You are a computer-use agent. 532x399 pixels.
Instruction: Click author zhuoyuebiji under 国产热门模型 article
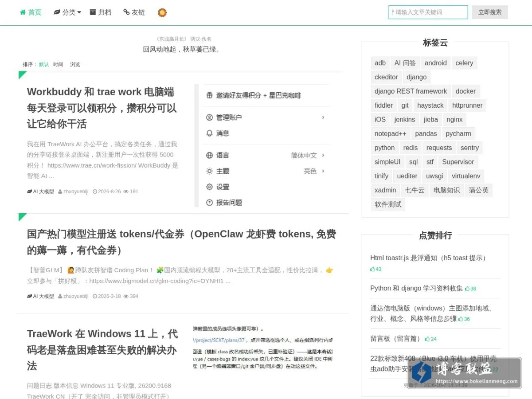[x=73, y=296]
